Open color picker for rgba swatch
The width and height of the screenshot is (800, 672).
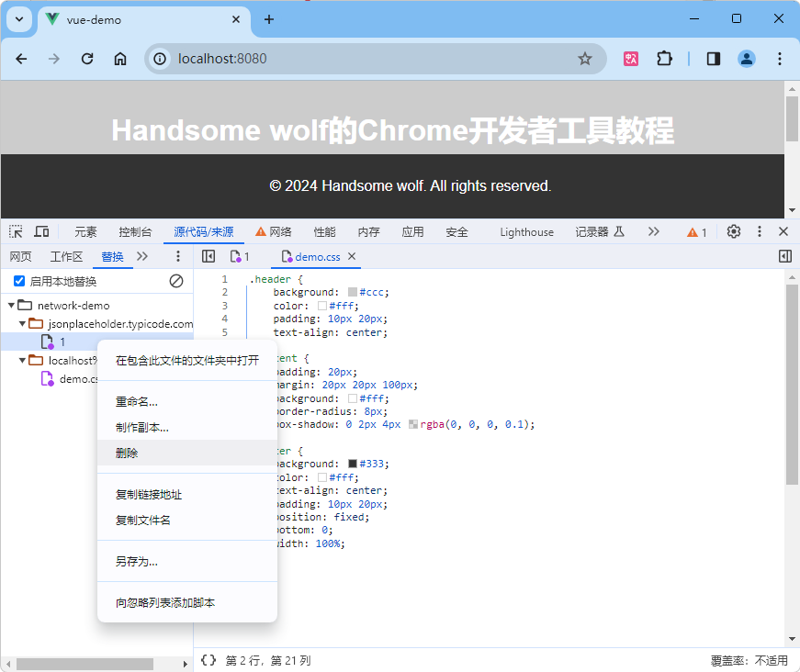(x=413, y=424)
